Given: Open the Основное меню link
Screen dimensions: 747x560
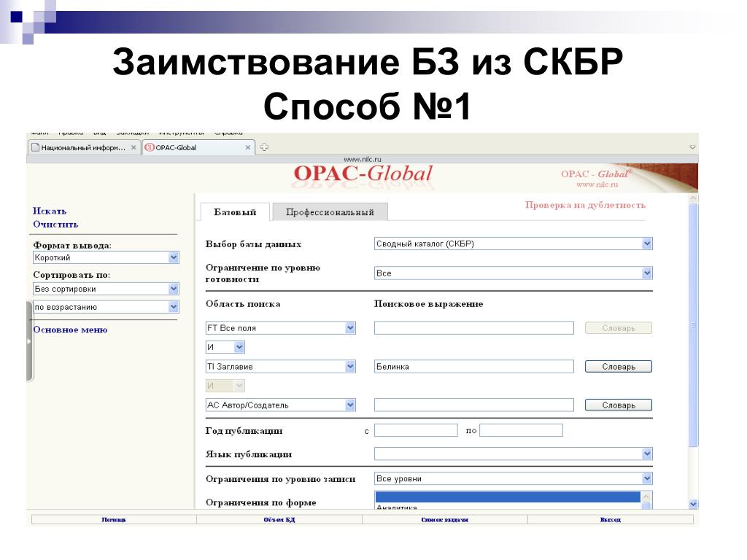Looking at the screenshot, I should pos(70,330).
